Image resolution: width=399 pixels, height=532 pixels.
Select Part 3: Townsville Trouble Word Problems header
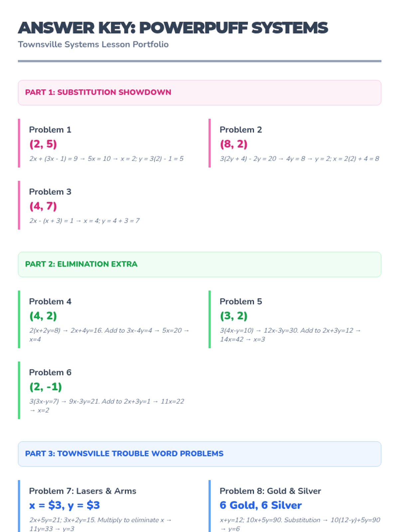click(x=124, y=454)
